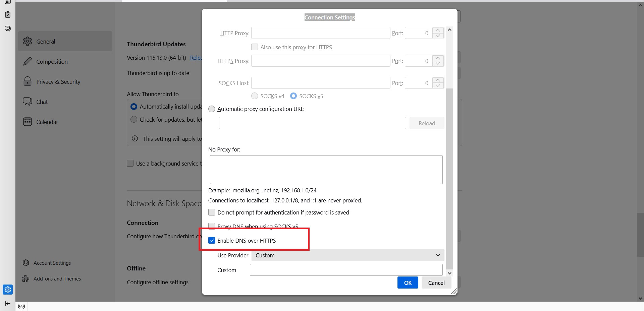Click the Settings gear icon at bottom-left
The image size is (644, 311).
pos(8,290)
